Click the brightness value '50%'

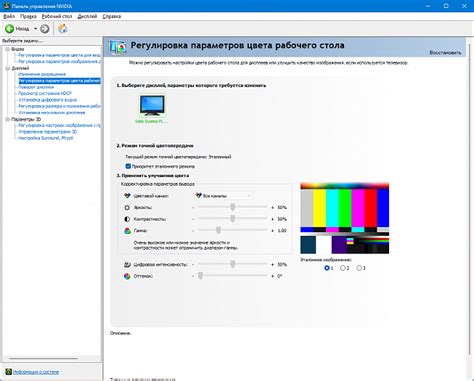(282, 207)
